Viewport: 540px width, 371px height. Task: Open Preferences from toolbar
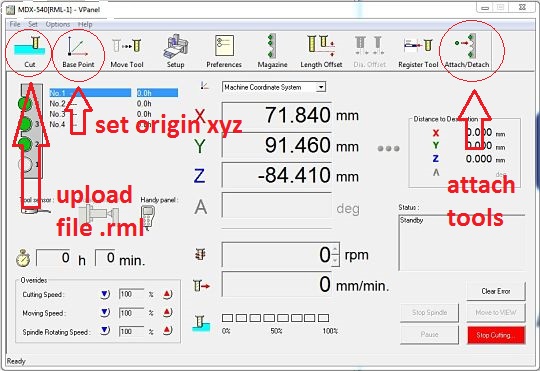tap(224, 51)
